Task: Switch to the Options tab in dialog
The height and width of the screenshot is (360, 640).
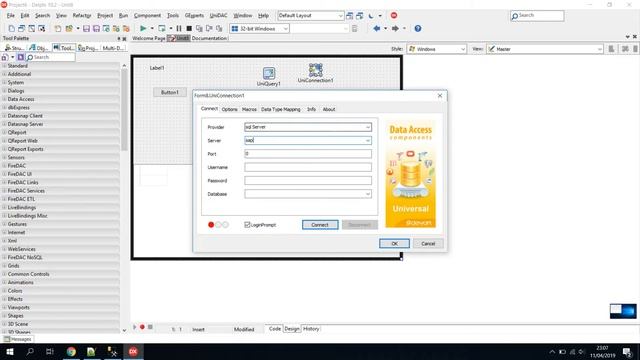Action: coord(229,109)
